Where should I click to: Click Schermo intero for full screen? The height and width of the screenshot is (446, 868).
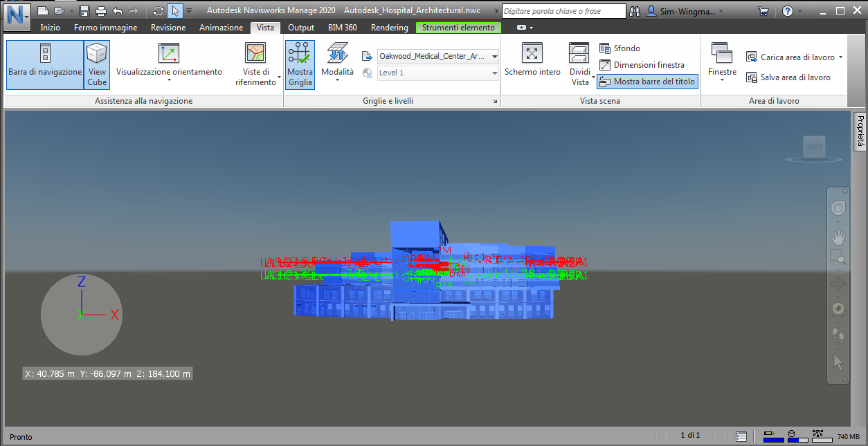532,61
